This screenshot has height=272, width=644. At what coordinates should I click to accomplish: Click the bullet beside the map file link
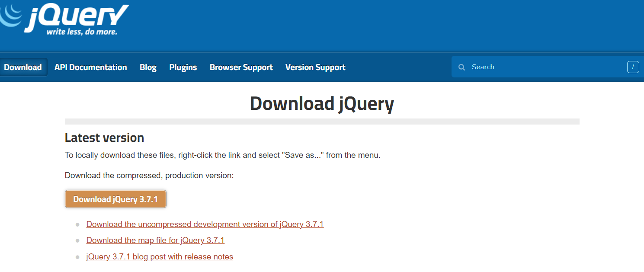point(78,240)
